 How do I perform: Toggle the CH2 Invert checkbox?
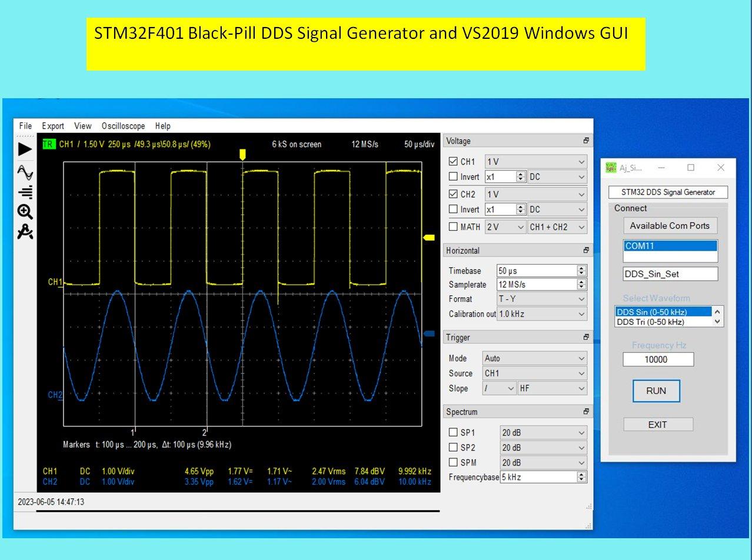[453, 209]
